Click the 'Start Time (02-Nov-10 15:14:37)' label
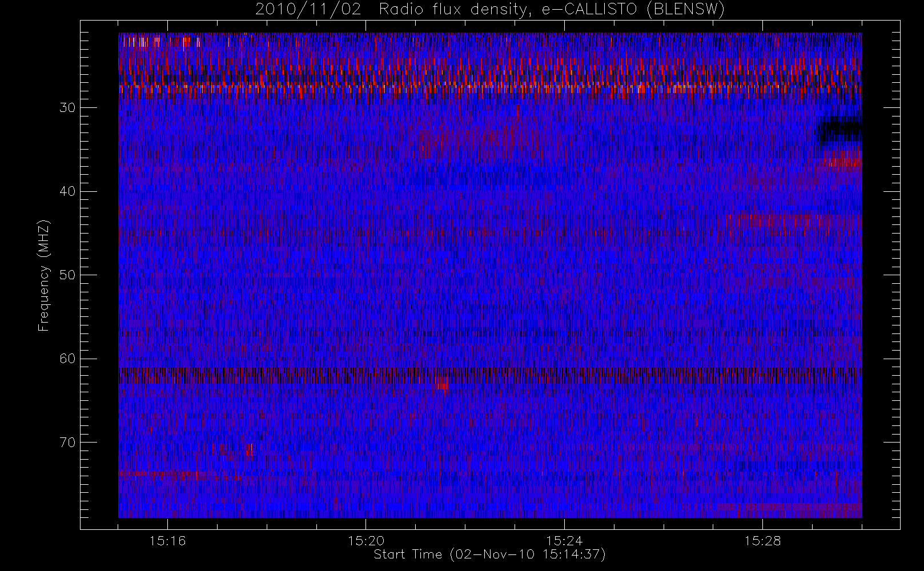The image size is (924, 571). tap(489, 554)
